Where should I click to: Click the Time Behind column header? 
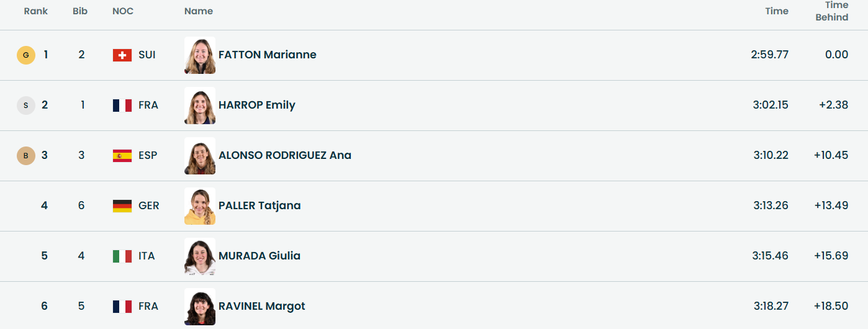[x=832, y=11]
